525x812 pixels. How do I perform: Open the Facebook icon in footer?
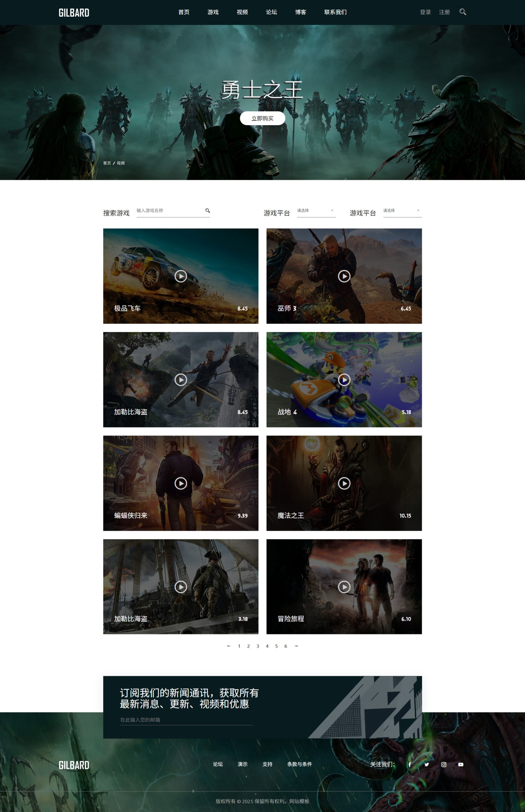pyautogui.click(x=409, y=764)
